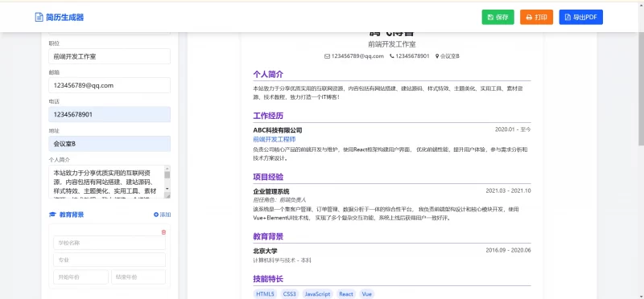Click the React skill tag

point(346,294)
